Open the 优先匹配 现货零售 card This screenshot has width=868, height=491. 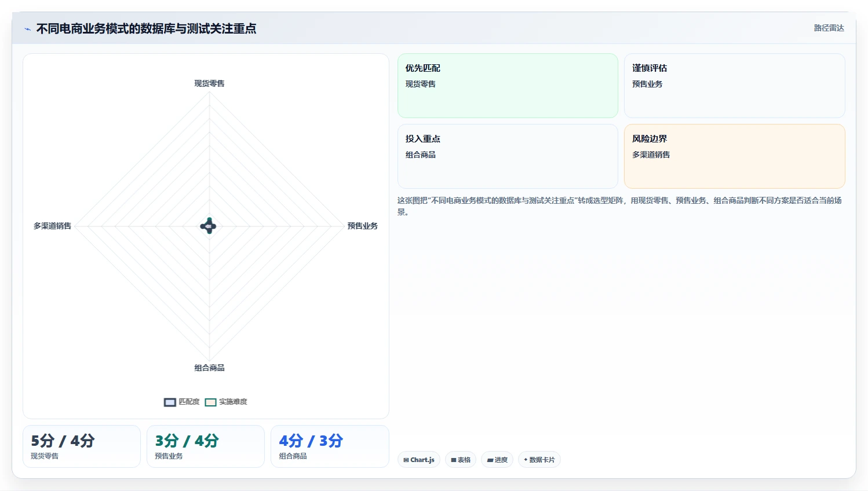click(x=508, y=86)
